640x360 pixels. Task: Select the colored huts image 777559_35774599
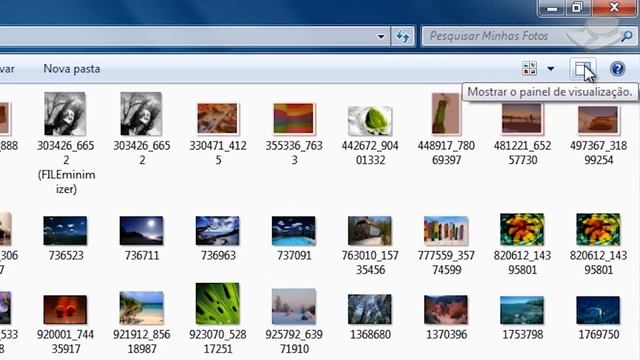click(446, 231)
